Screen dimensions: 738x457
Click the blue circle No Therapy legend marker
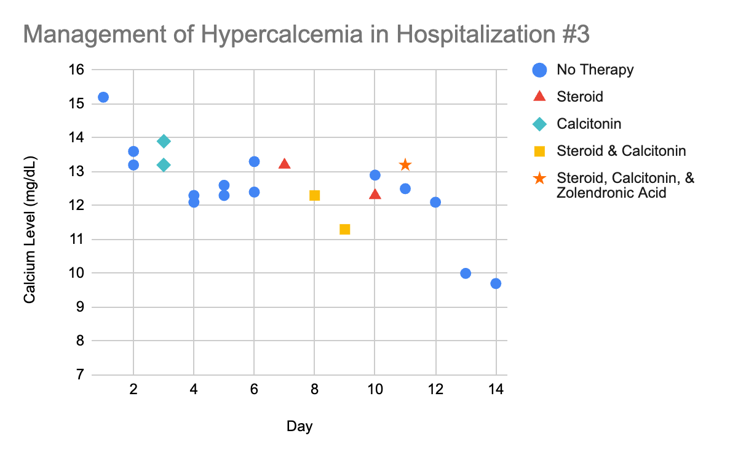pyautogui.click(x=540, y=70)
